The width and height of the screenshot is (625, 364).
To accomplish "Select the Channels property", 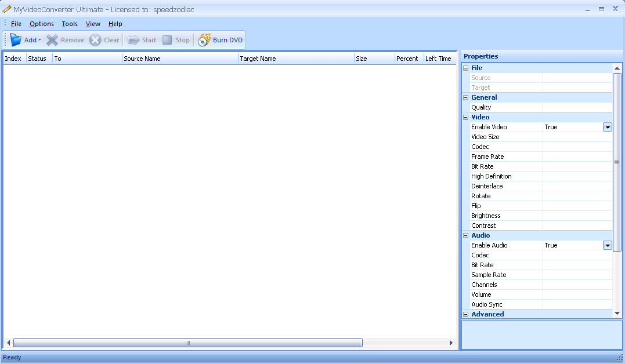I will (x=541, y=285).
